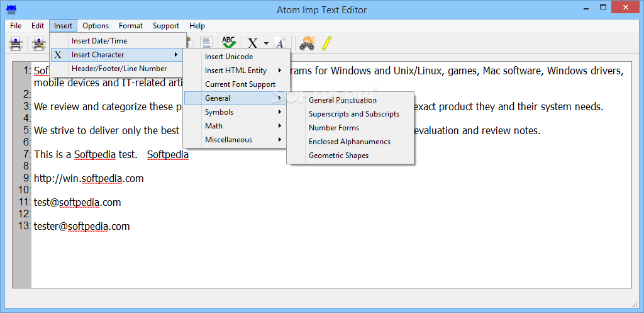
Task: Click the Print Preview toolbar icon
Action: point(39,43)
